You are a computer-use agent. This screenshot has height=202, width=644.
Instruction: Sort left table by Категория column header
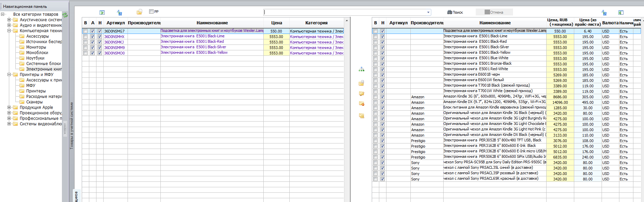click(x=316, y=23)
